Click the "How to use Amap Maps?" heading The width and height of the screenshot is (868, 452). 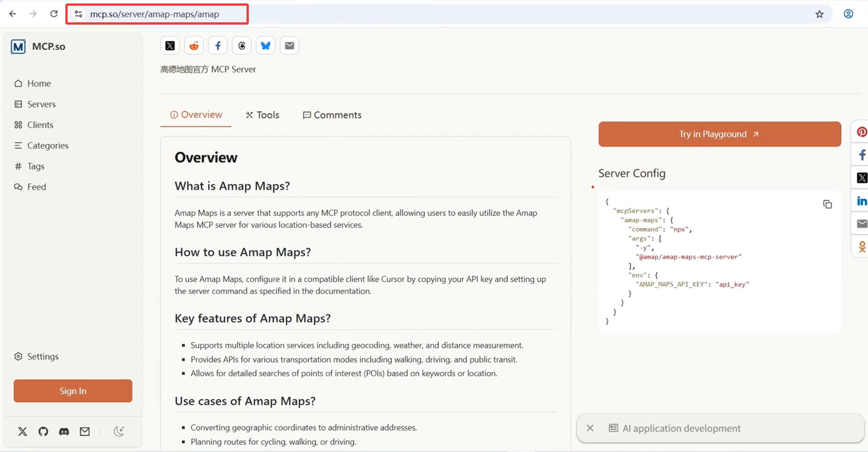[243, 252]
